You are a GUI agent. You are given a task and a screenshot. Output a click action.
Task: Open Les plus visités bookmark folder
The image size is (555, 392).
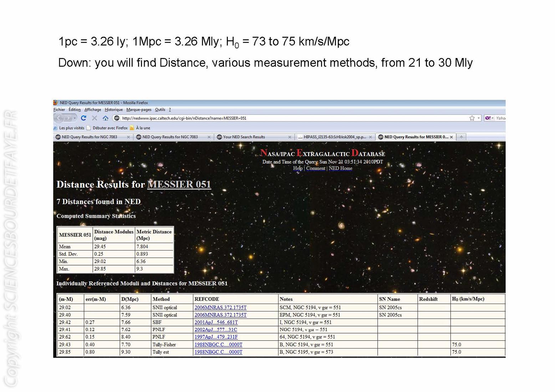(x=69, y=128)
